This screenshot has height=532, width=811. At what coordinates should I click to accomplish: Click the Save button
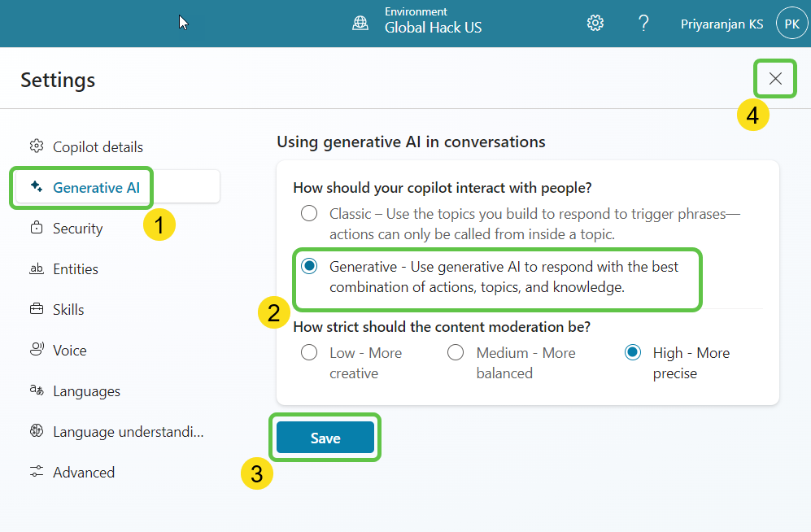(325, 438)
